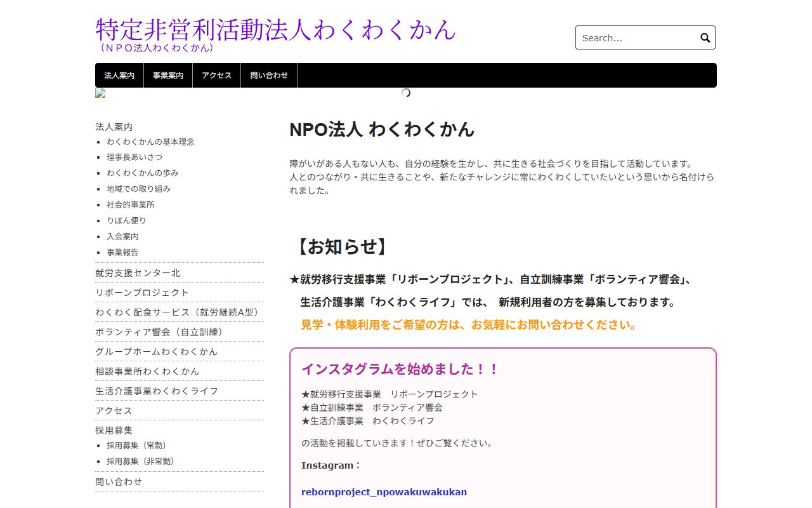Open 問い合わせ link in the sidebar
Image resolution: width=812 pixels, height=508 pixels.
pyautogui.click(x=119, y=481)
